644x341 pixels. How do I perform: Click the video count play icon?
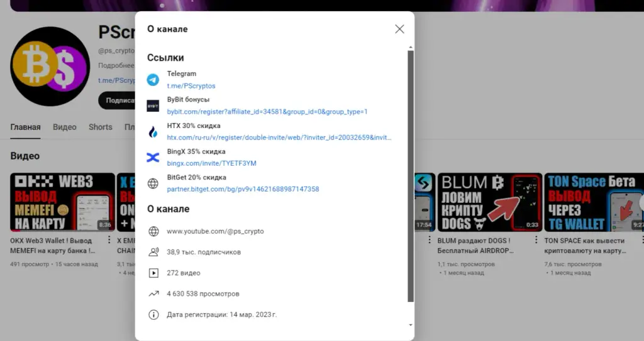[153, 273]
